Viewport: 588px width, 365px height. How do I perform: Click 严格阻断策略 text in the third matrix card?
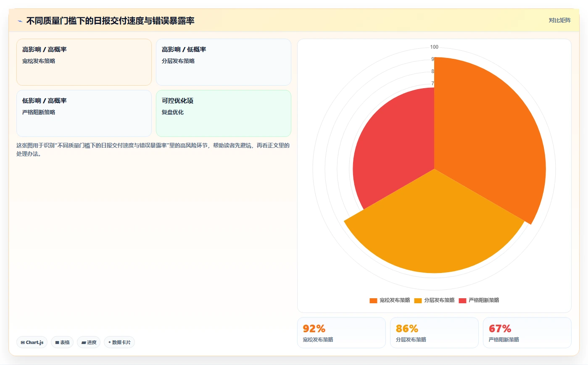pyautogui.click(x=39, y=112)
